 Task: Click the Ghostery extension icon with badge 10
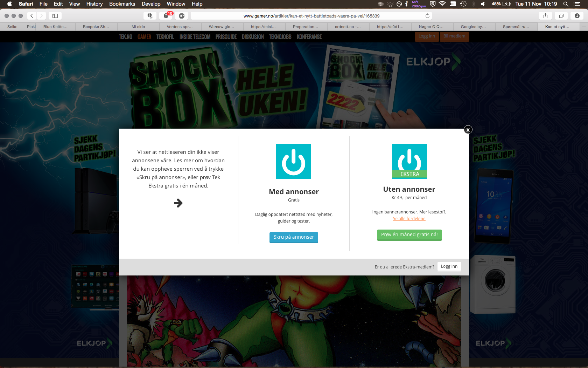tap(166, 16)
